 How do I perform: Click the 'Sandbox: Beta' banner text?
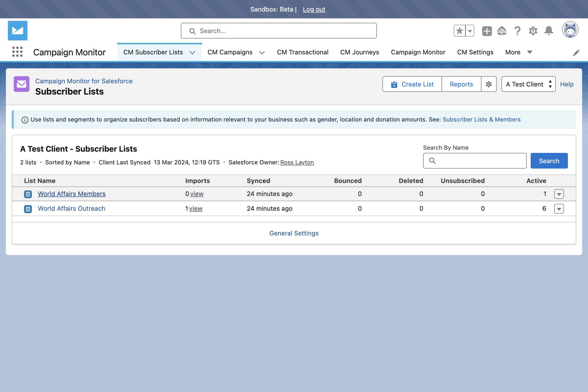271,9
